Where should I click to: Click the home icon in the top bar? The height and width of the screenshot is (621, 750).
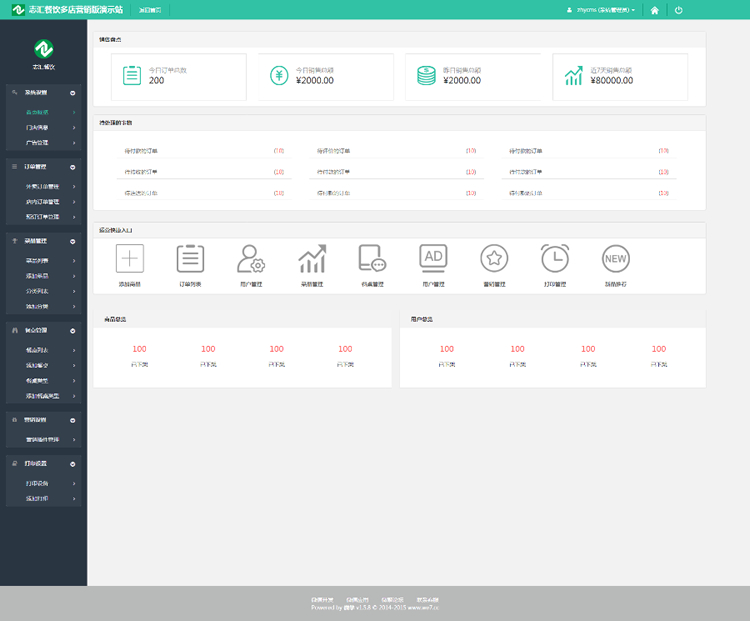click(x=654, y=10)
